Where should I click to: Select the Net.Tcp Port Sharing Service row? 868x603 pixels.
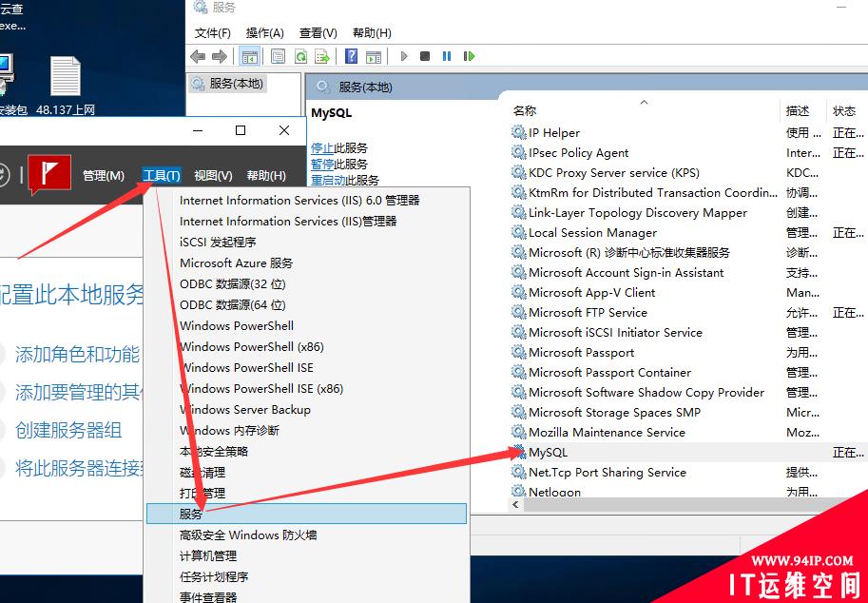tap(688, 473)
